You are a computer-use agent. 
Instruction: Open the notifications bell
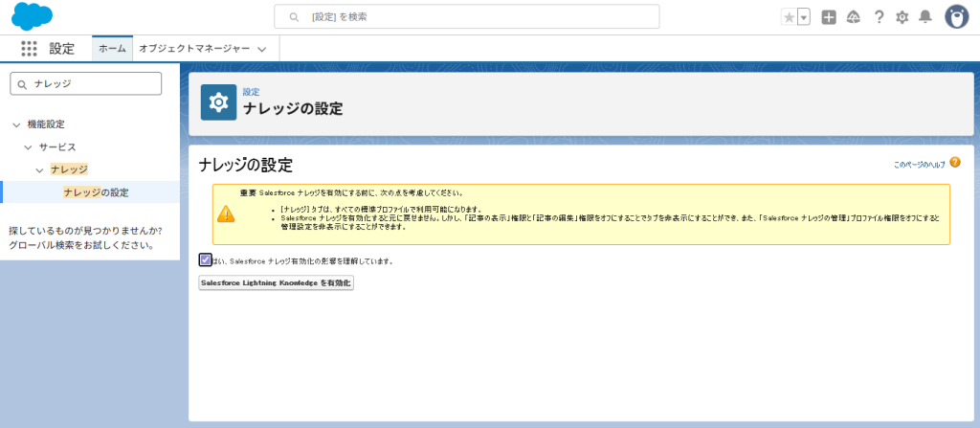(924, 17)
